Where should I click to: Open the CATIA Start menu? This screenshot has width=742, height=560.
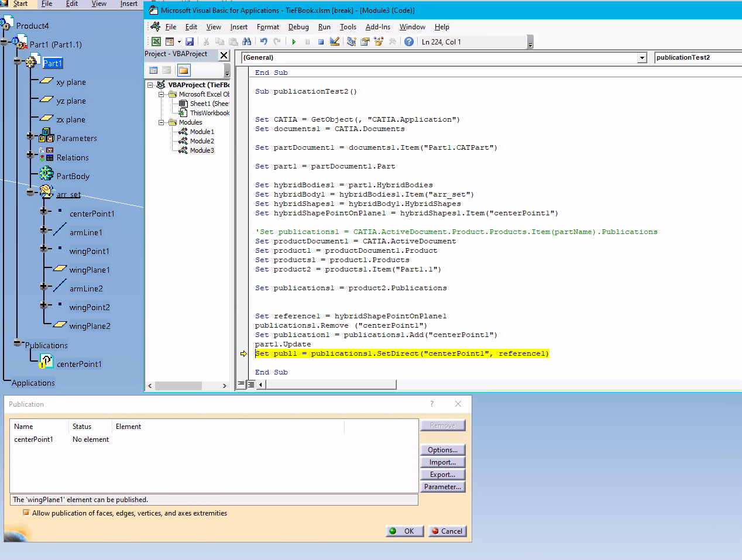coord(20,4)
